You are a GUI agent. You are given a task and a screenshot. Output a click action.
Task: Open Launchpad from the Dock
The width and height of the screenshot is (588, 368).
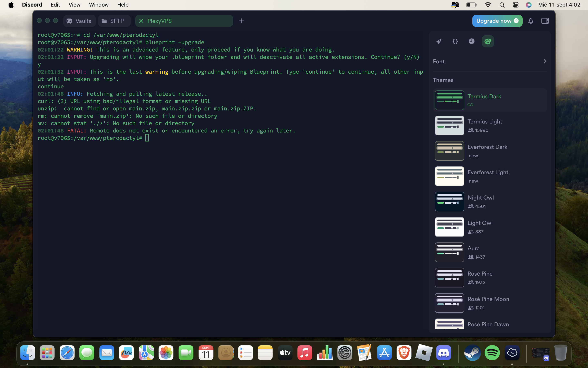47,353
